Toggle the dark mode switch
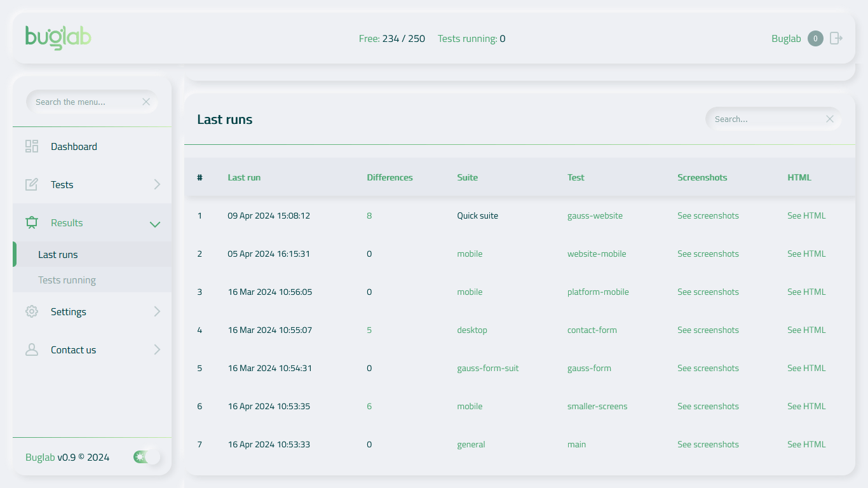The height and width of the screenshot is (488, 868). [147, 457]
